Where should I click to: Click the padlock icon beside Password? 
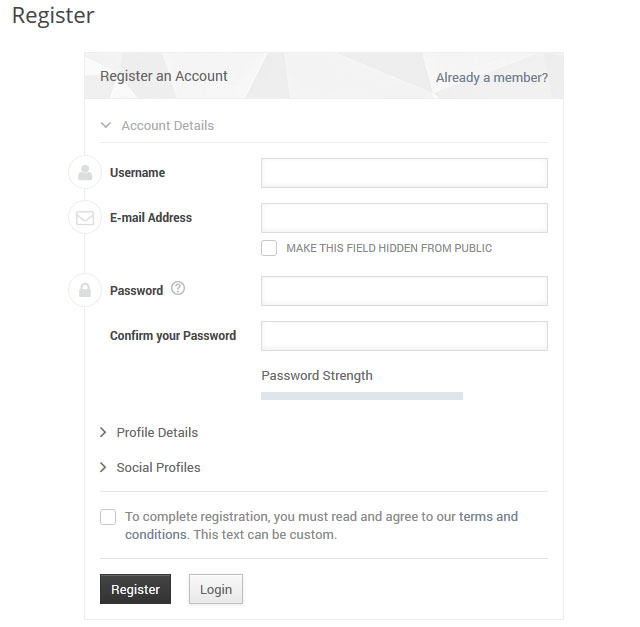coord(85,290)
